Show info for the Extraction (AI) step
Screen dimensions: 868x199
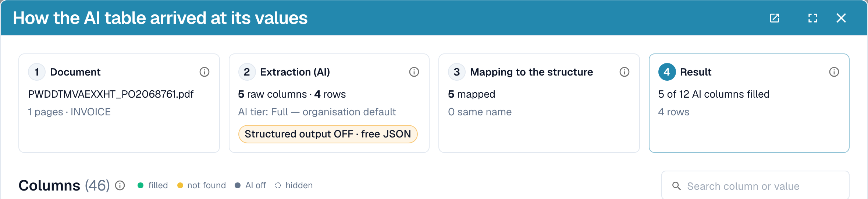[x=414, y=72]
